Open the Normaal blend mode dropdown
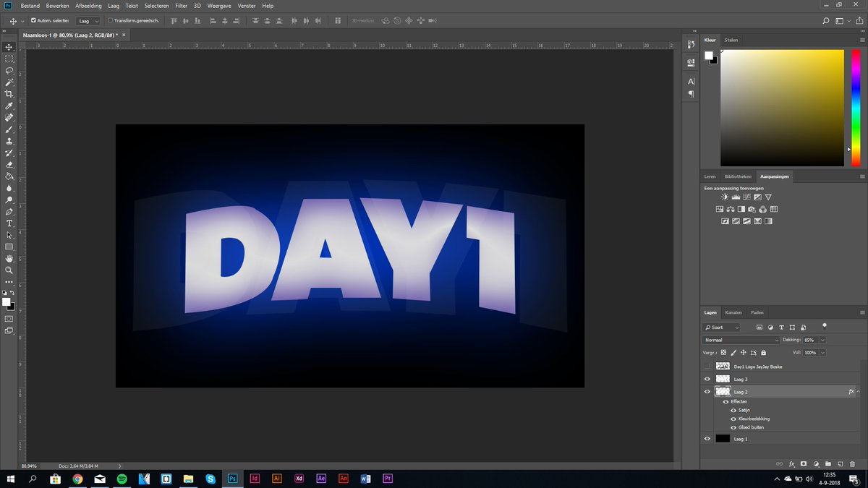Image resolution: width=868 pixels, height=488 pixels. [741, 340]
